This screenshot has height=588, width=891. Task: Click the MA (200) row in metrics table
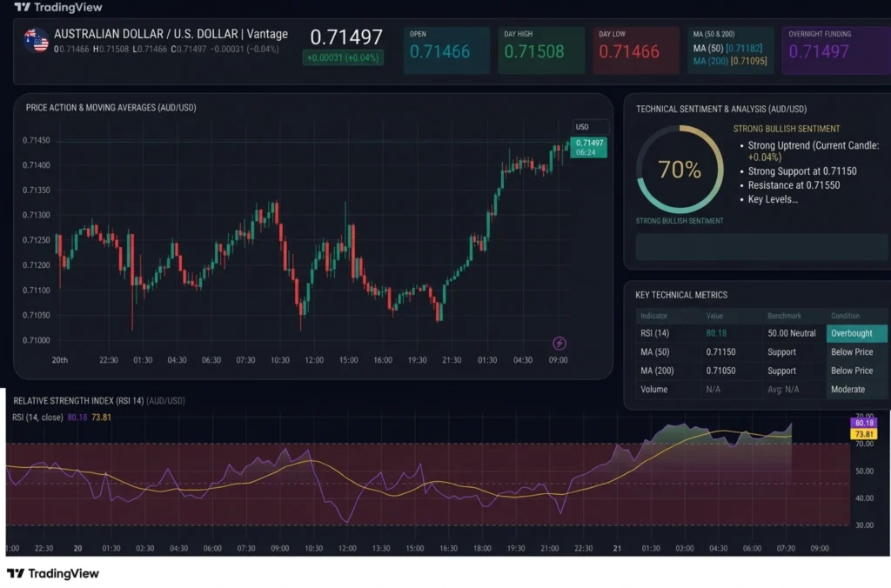(x=760, y=371)
